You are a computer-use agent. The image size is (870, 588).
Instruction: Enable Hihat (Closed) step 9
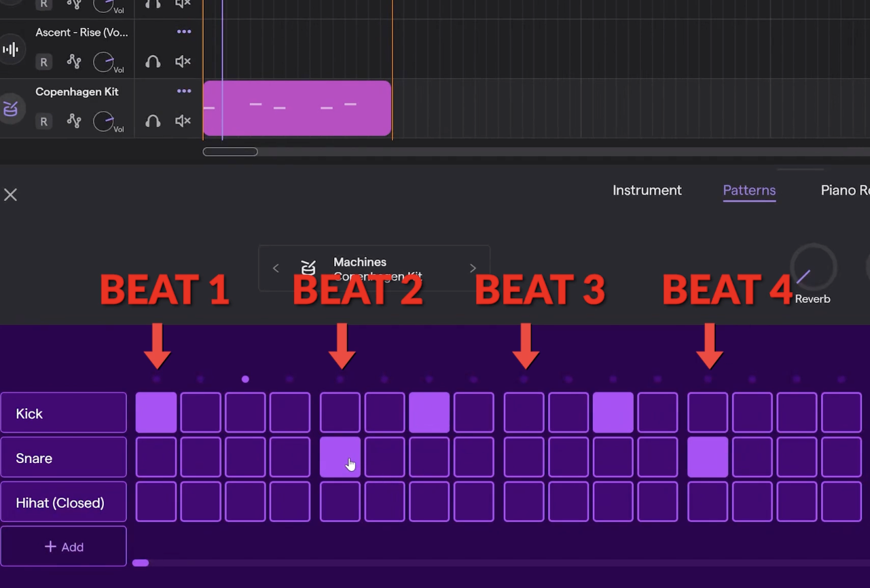click(x=524, y=502)
